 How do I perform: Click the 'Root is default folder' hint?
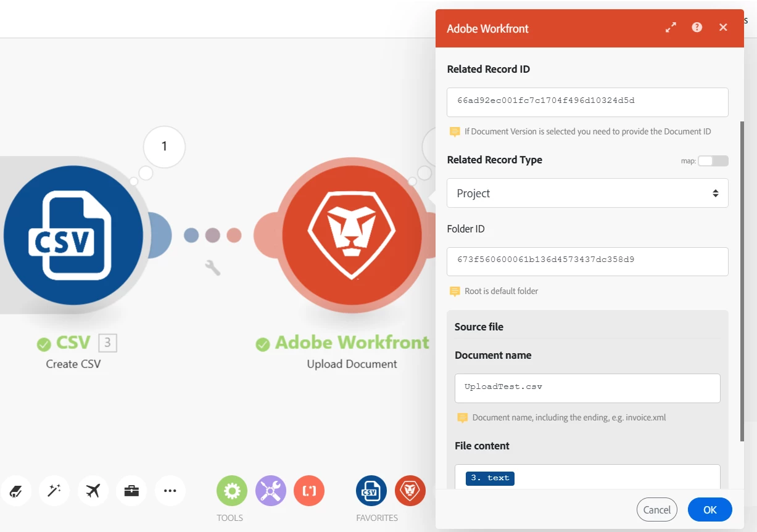(502, 291)
